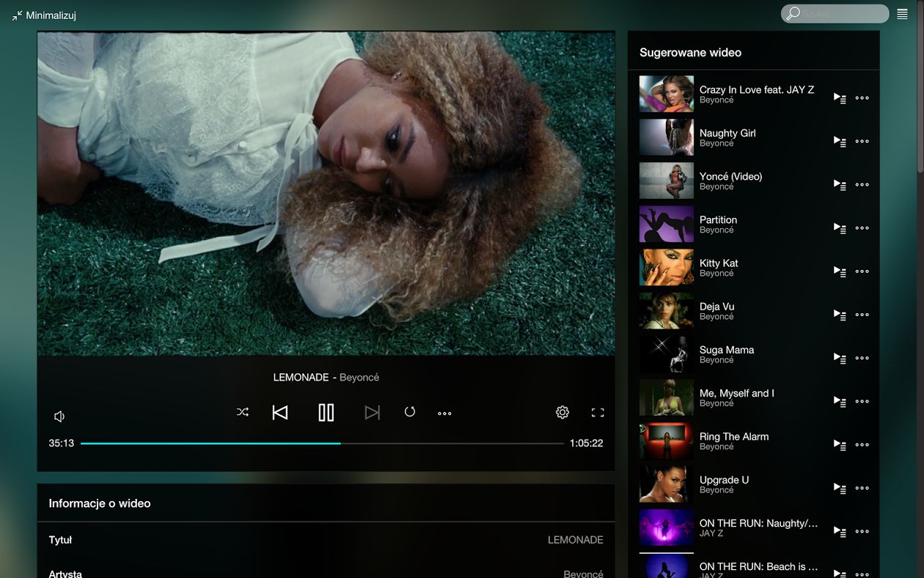Image resolution: width=924 pixels, height=578 pixels.
Task: Add Kitty Kat to the queue
Action: (840, 271)
